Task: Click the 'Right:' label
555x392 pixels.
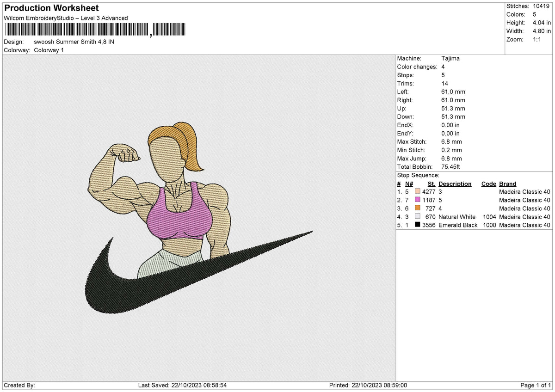Action: pyautogui.click(x=405, y=100)
